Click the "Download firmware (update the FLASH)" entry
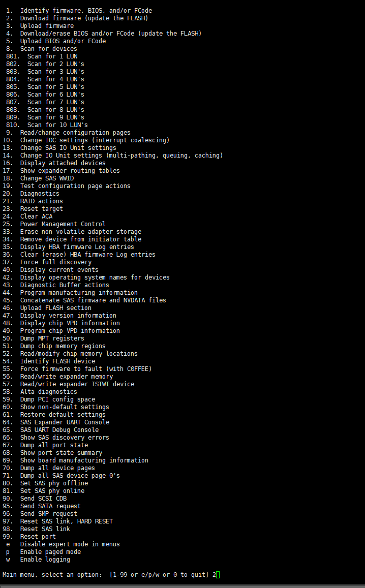The height and width of the screenshot is (588, 365). [x=84, y=18]
